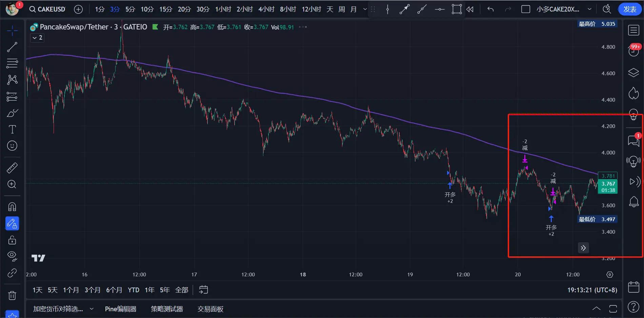Toggle lock all drawings
The height and width of the screenshot is (318, 644).
pos(12,240)
